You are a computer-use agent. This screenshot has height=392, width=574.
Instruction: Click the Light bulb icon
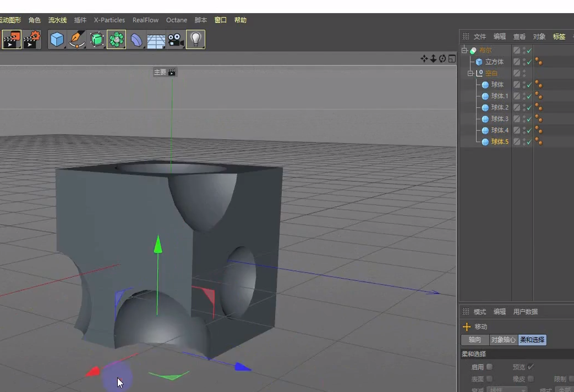click(195, 40)
